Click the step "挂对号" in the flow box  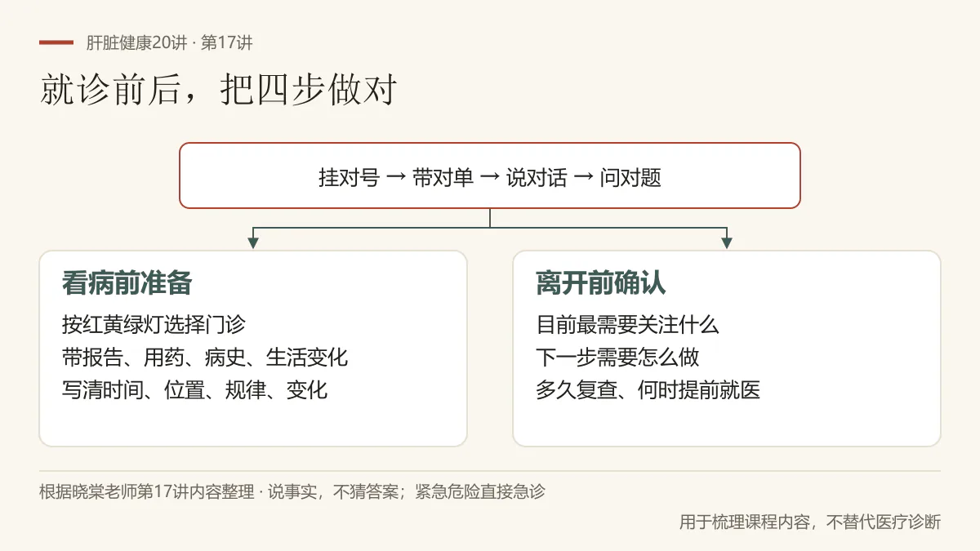pyautogui.click(x=349, y=177)
